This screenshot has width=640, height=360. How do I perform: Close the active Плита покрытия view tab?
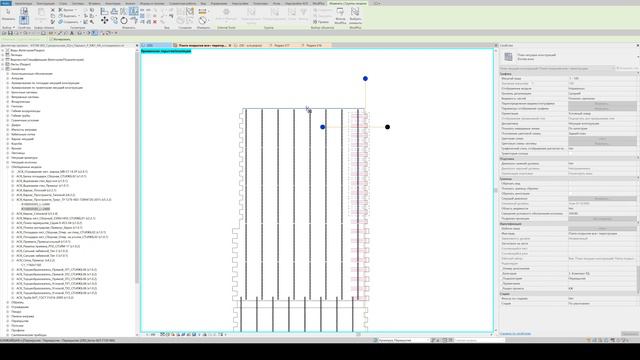[x=230, y=45]
